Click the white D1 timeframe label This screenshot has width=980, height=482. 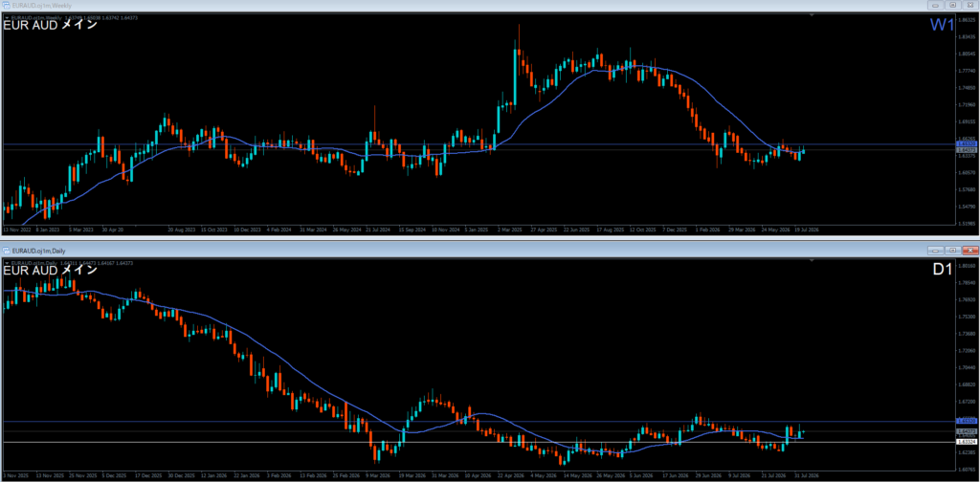[942, 271]
